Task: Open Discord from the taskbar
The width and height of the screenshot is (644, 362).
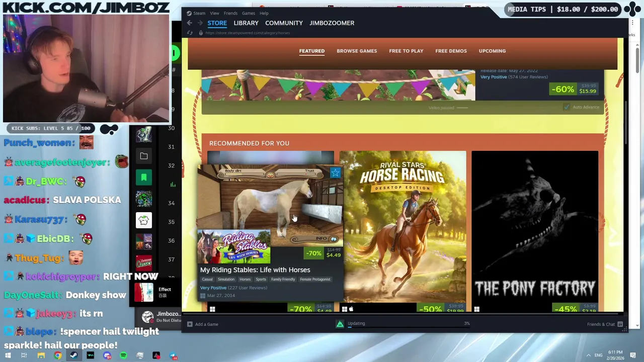Action: point(107,356)
